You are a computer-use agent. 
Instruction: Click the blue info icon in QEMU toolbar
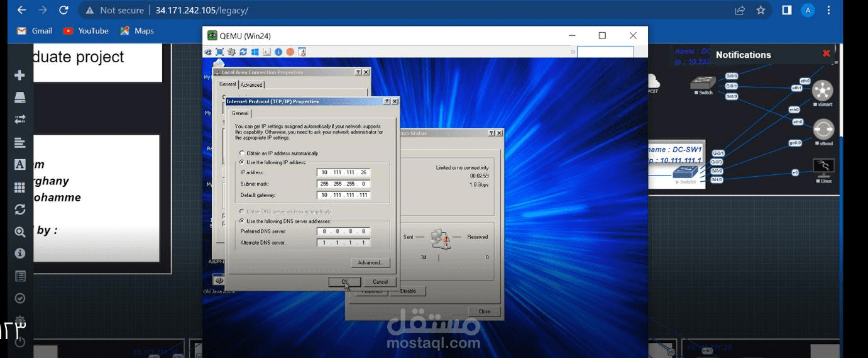tap(278, 52)
